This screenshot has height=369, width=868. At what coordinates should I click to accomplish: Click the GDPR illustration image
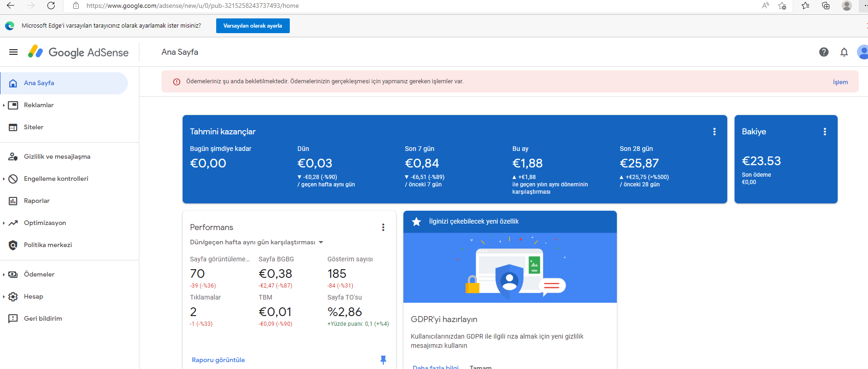tap(510, 268)
